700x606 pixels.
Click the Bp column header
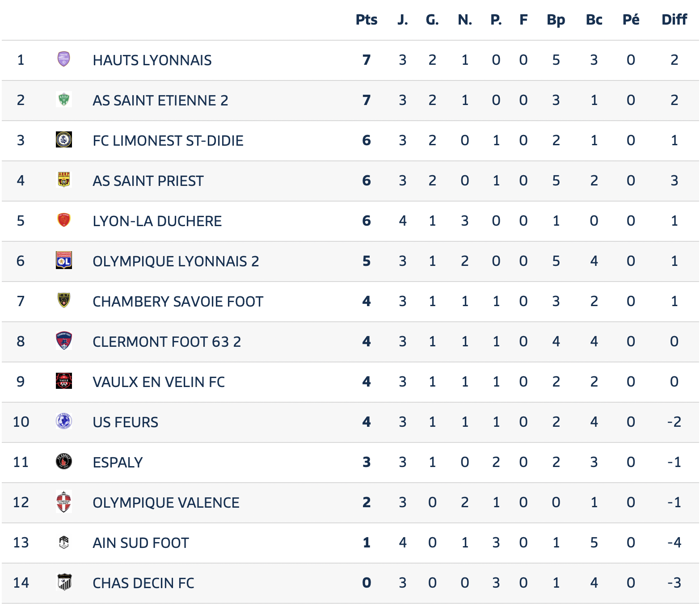pyautogui.click(x=556, y=20)
